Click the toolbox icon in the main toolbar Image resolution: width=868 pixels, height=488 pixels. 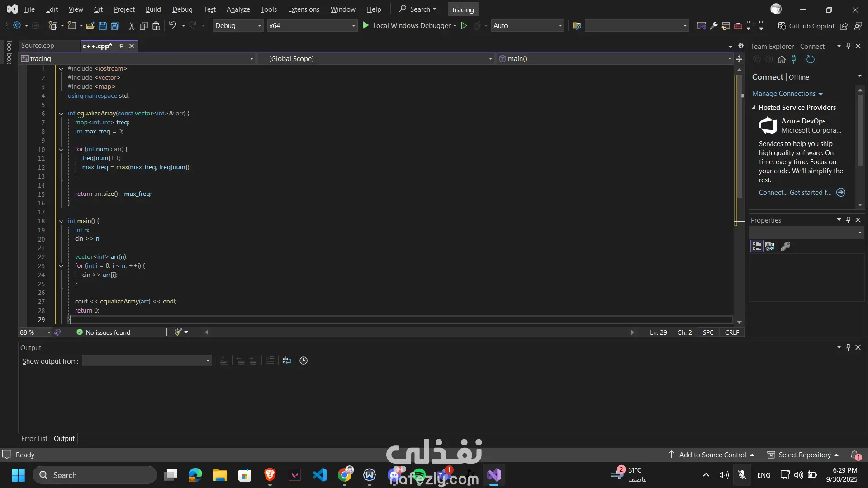(x=738, y=26)
